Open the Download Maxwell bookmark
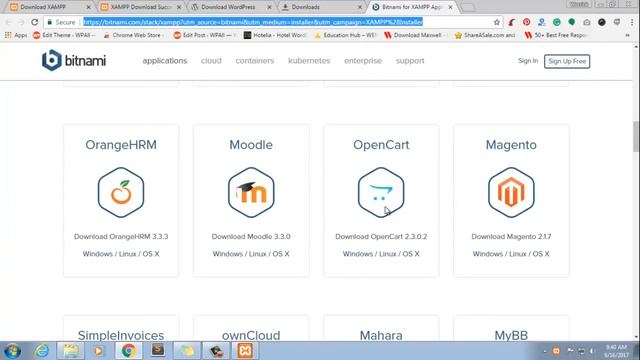The image size is (640, 360). point(416,36)
